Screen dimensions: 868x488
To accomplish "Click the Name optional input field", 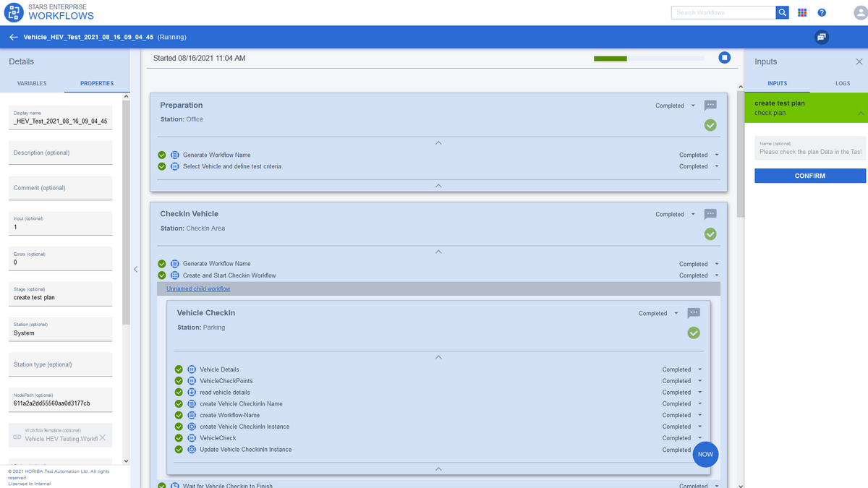I will (809, 148).
